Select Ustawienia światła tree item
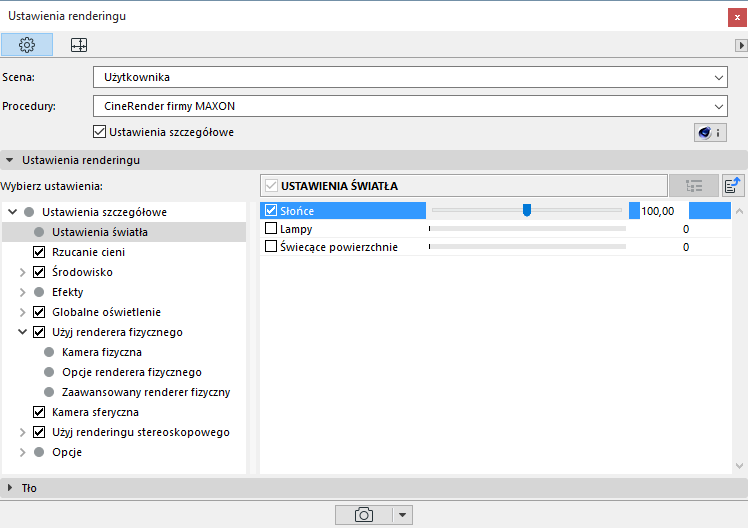The width and height of the screenshot is (748, 528). coord(124,232)
